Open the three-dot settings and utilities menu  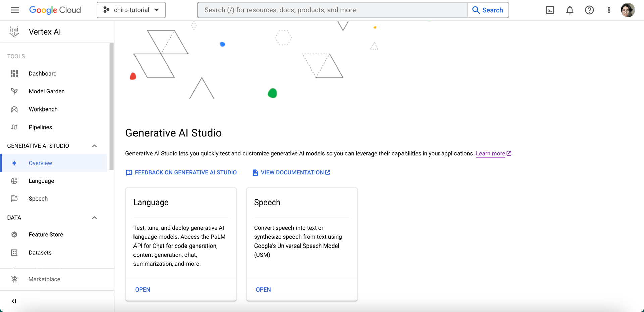(x=609, y=10)
